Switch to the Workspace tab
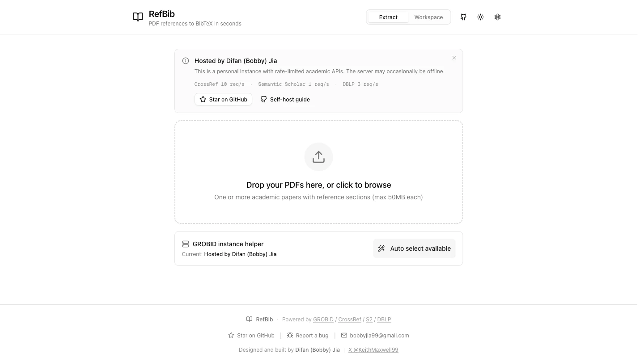This screenshot has width=644, height=362. click(x=428, y=17)
